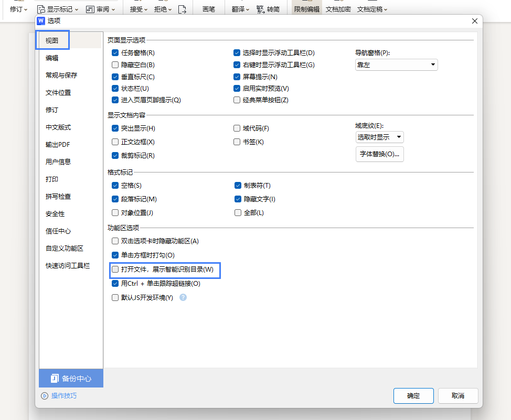
Task: Enable the 隐藏空白(B) checkbox
Action: 115,65
